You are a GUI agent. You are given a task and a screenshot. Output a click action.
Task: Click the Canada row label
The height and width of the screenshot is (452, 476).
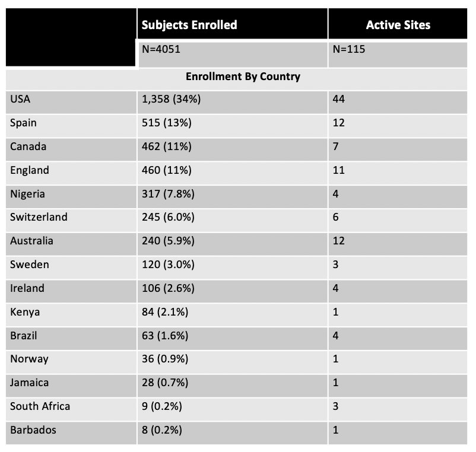click(x=71, y=150)
